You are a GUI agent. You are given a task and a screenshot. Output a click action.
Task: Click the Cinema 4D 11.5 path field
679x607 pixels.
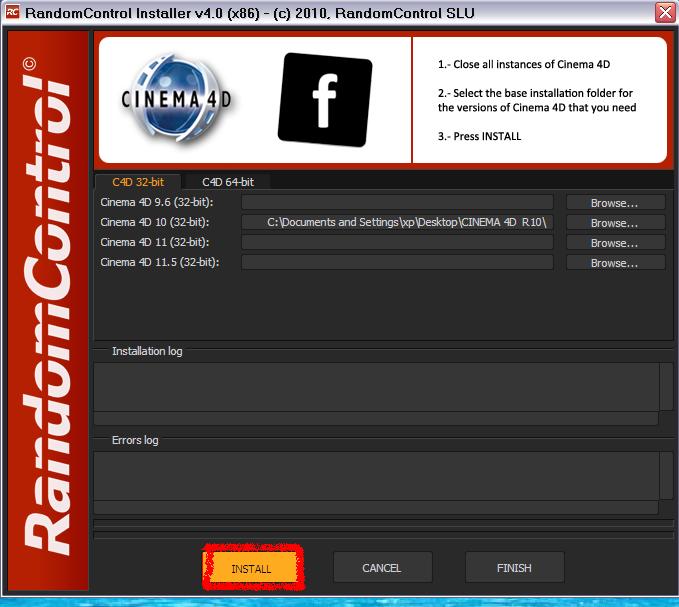tap(397, 262)
